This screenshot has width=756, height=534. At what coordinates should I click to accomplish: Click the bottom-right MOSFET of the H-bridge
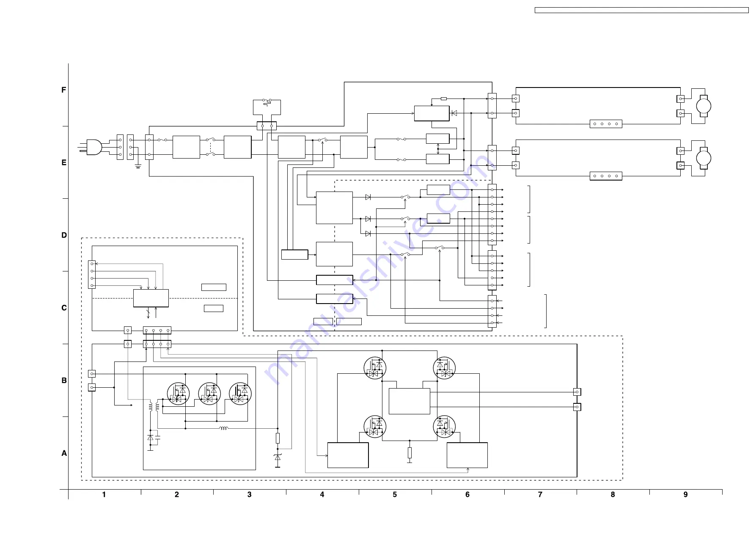tap(444, 426)
